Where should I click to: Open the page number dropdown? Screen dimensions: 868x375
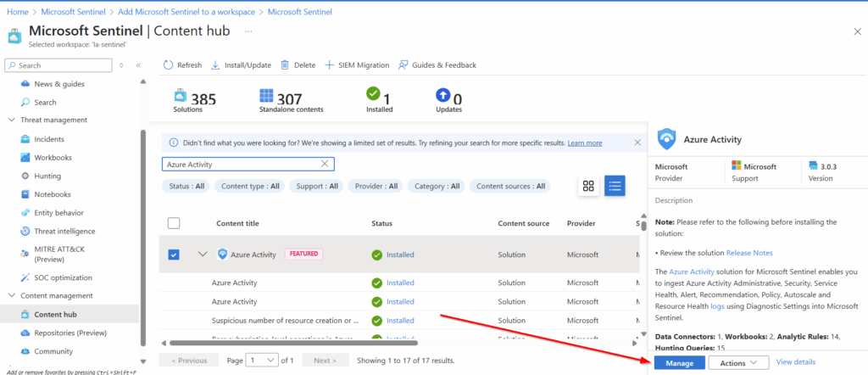tap(263, 361)
